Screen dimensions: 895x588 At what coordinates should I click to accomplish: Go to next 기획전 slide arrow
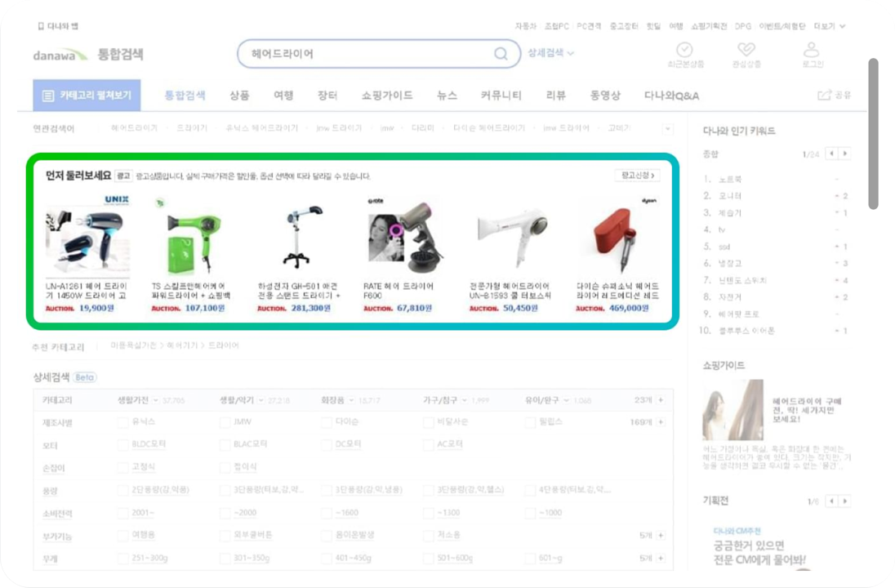[845, 501]
